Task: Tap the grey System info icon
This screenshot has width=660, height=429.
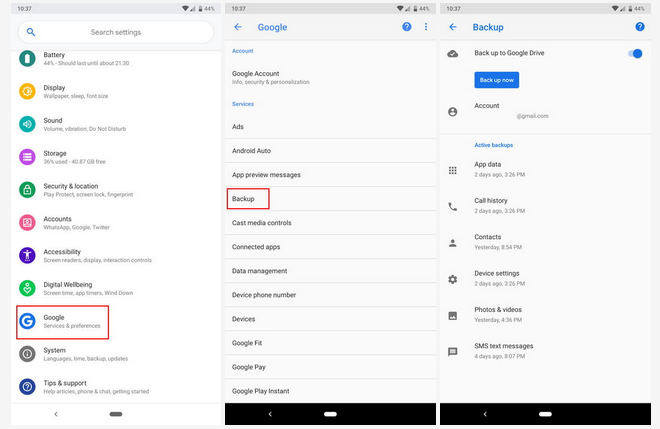Action: click(27, 354)
